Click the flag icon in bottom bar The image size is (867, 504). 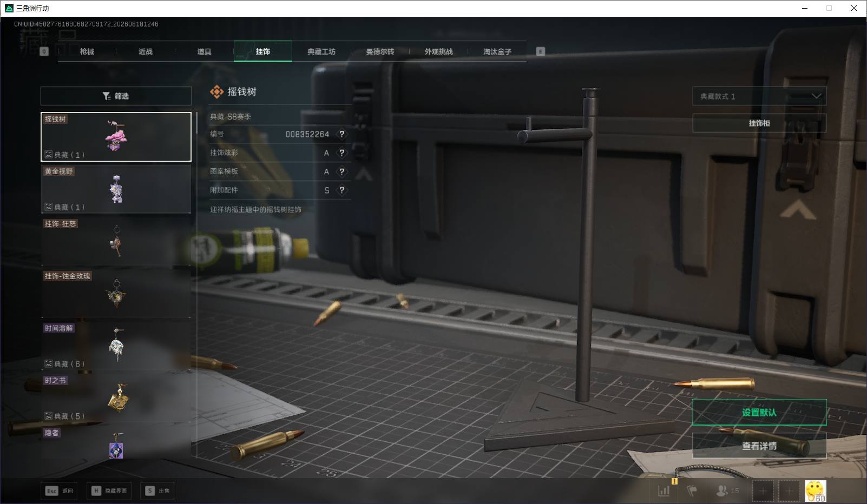(x=692, y=491)
